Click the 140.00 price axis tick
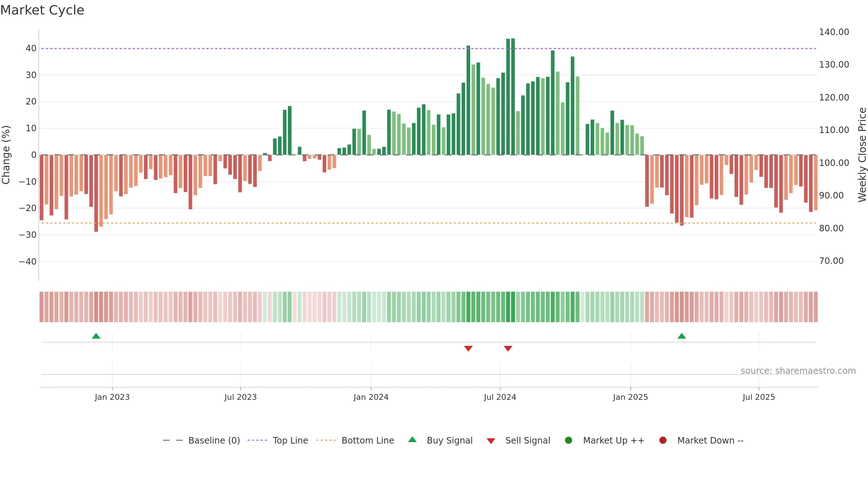Screen dimensions: 868x488 (834, 32)
